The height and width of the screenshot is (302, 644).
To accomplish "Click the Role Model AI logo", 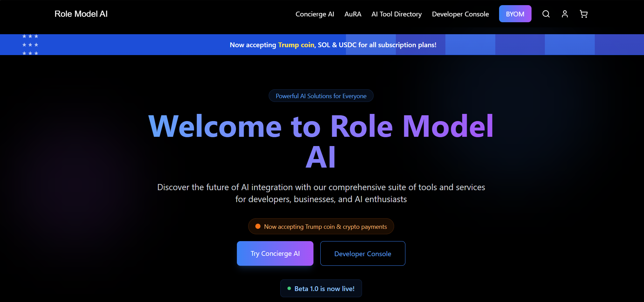I will tap(81, 14).
